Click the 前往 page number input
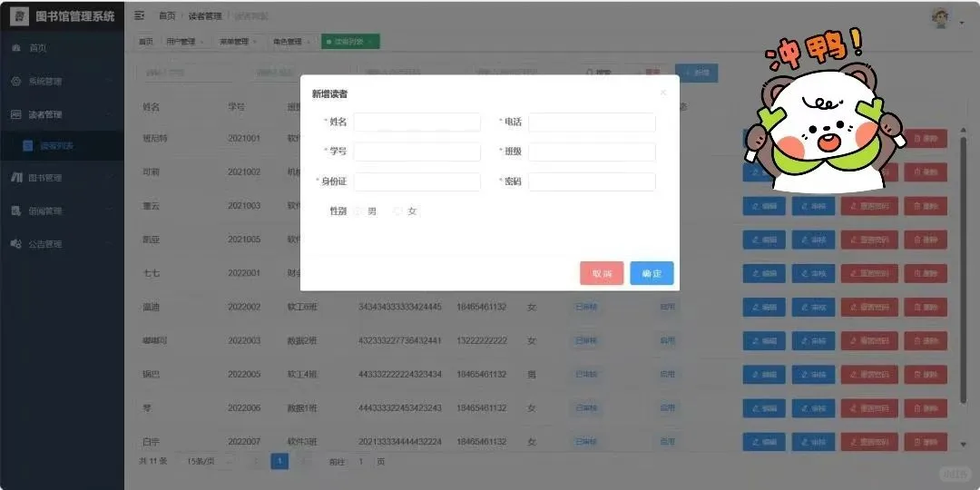The image size is (980, 490). 360,462
